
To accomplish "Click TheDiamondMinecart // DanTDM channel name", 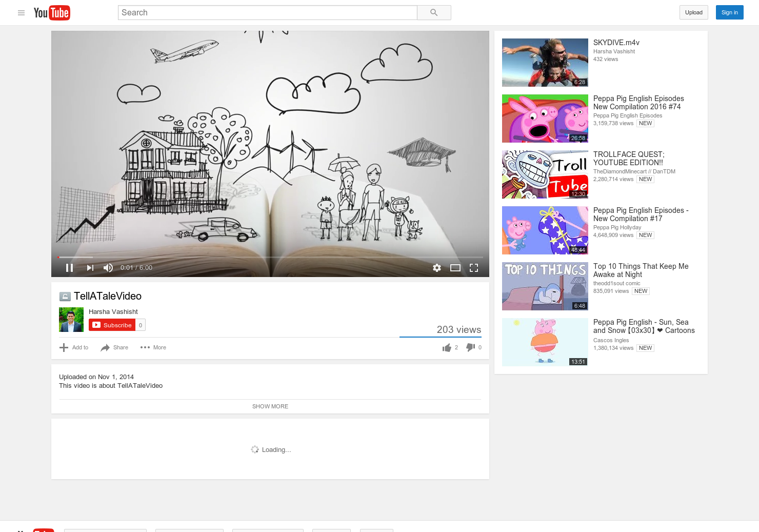I will [634, 172].
